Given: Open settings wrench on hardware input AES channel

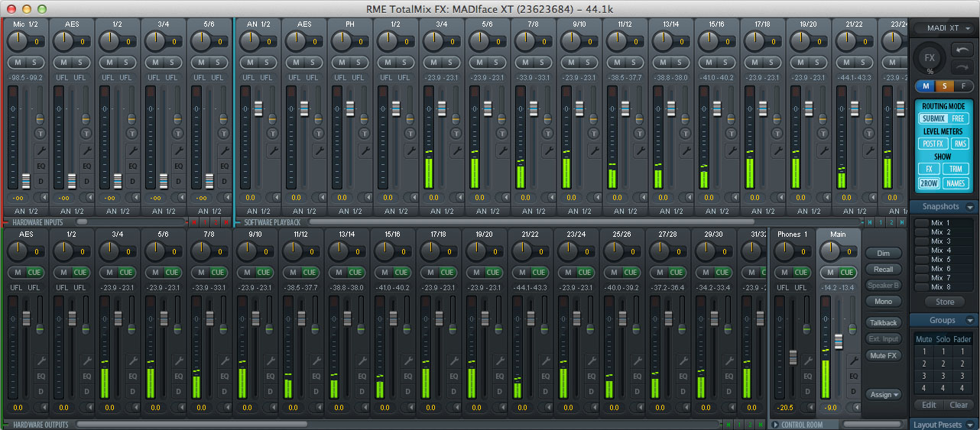Looking at the screenshot, I should 86,150.
